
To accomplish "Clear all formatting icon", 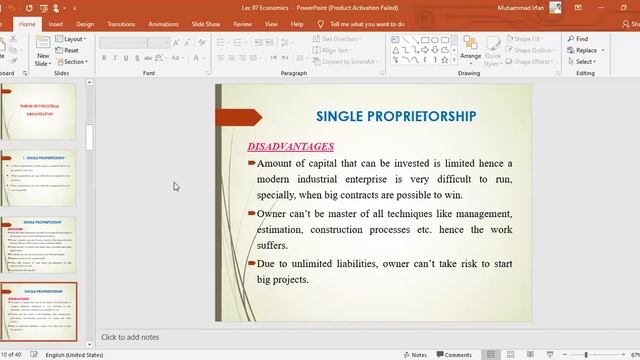I will click(x=202, y=42).
